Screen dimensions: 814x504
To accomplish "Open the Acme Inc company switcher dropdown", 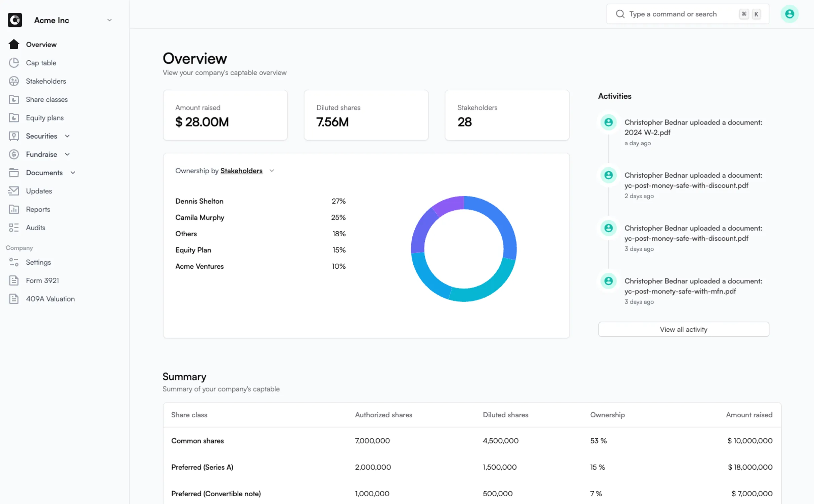I will click(x=109, y=20).
